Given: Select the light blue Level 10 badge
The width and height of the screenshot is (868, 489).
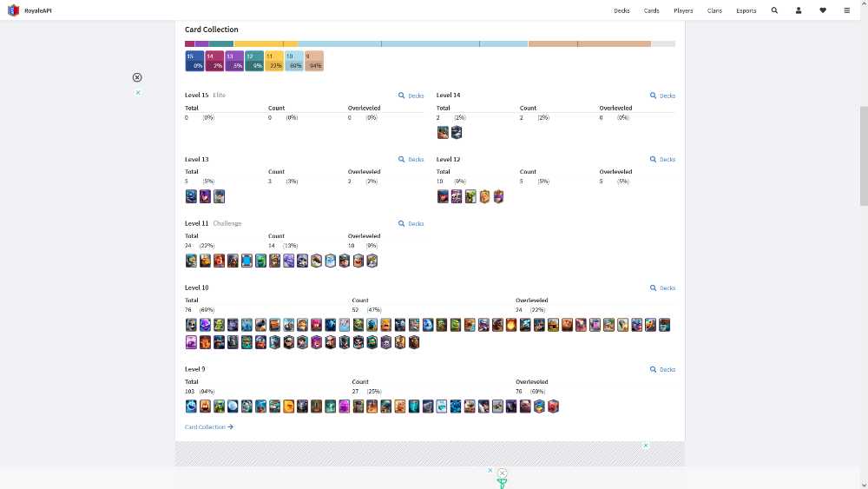Looking at the screenshot, I should pyautogui.click(x=294, y=61).
